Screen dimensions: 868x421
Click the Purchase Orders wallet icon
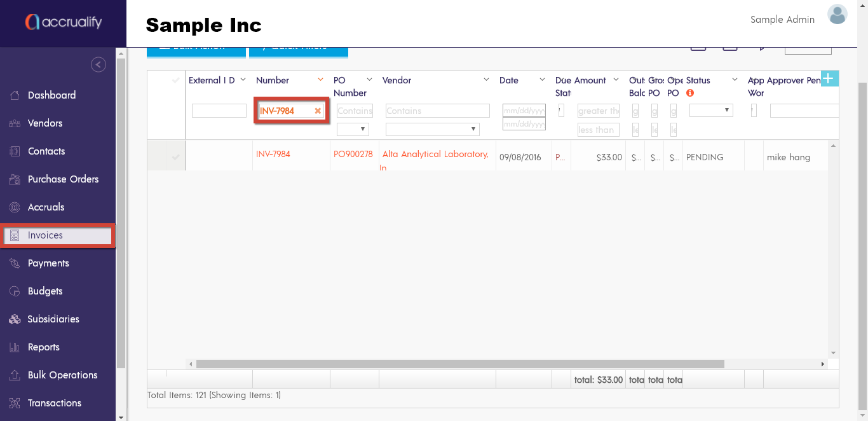[15, 179]
